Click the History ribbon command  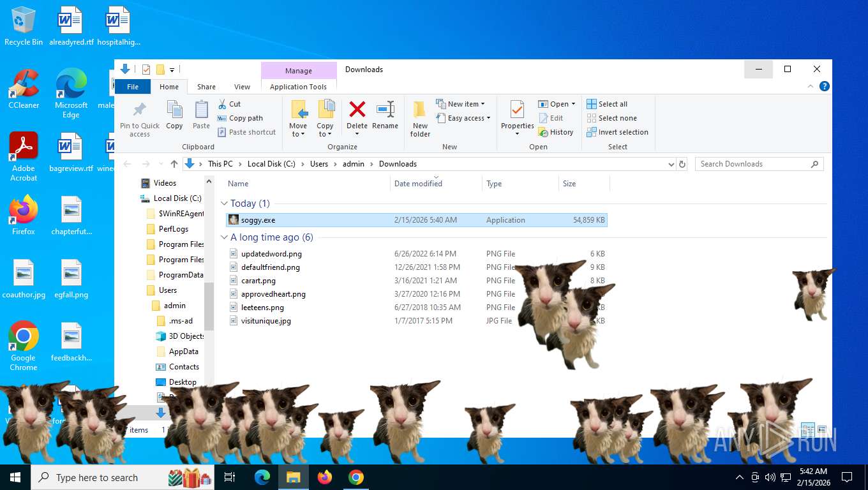pos(556,132)
